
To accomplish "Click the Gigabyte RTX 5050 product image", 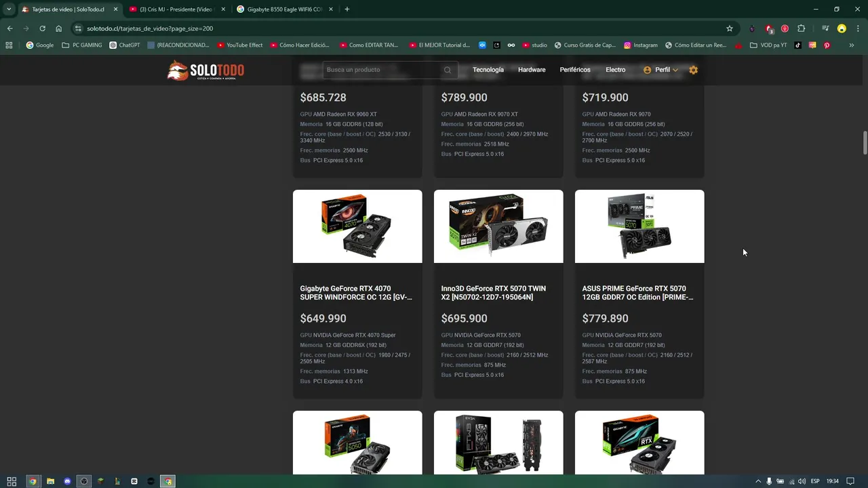I will click(x=357, y=443).
